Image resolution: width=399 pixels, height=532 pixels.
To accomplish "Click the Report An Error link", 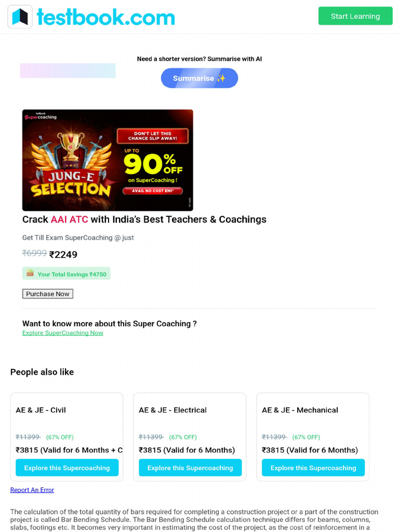I will pos(32,490).
